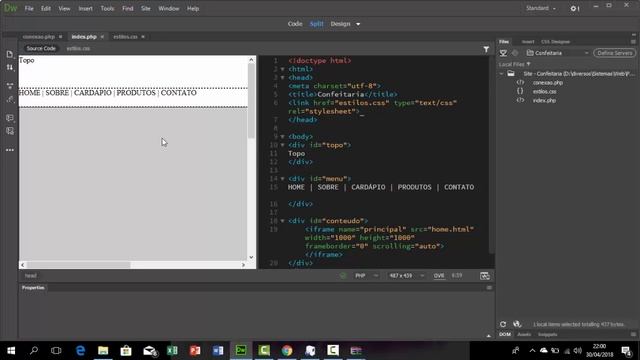Switch to the CSS Designer panel tab
640x360 pixels.
[x=555, y=42]
